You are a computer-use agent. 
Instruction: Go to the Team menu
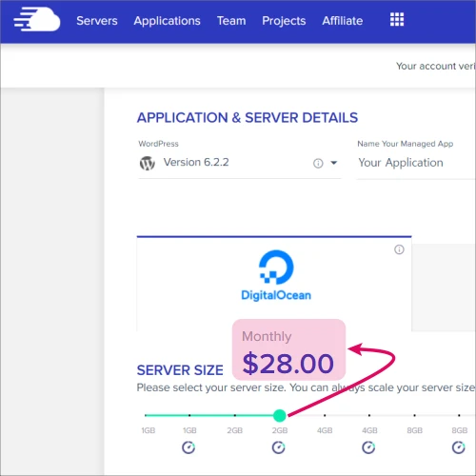pyautogui.click(x=231, y=21)
